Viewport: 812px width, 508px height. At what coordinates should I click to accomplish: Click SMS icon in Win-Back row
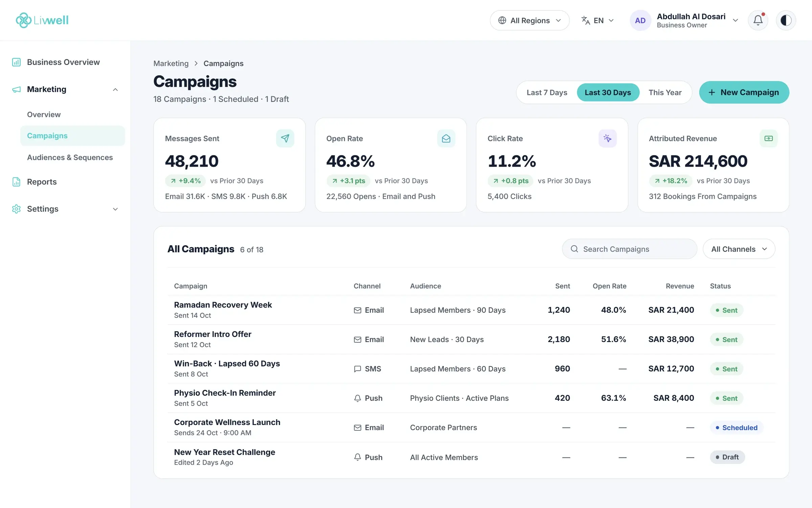[357, 369]
